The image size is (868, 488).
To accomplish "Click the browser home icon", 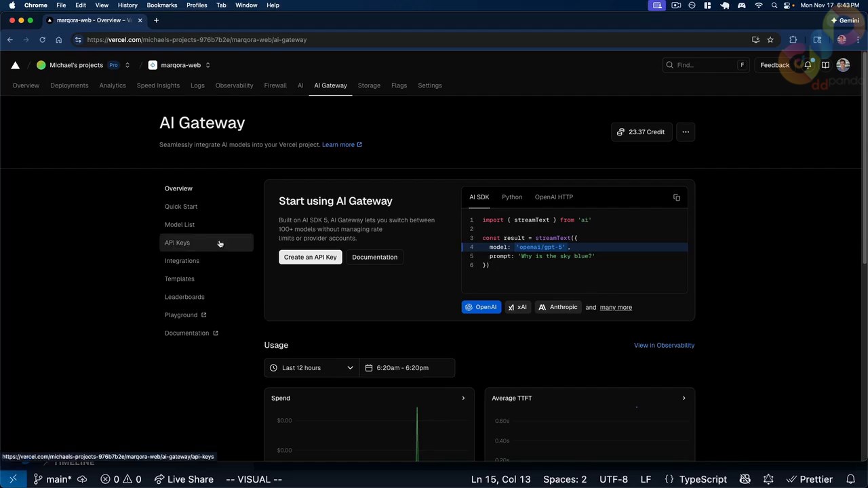I will coord(58,40).
